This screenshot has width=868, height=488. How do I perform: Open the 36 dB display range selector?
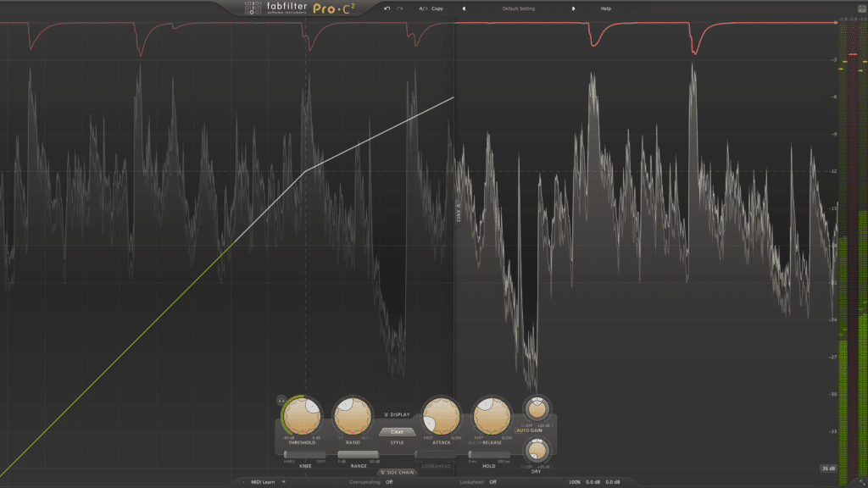pos(828,468)
